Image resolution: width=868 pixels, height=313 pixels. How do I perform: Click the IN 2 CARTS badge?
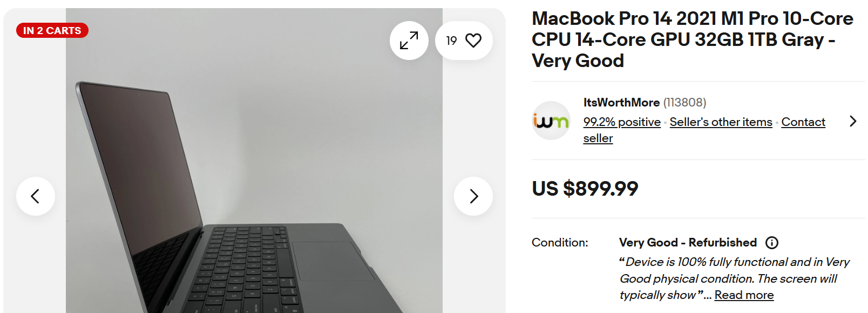[52, 31]
